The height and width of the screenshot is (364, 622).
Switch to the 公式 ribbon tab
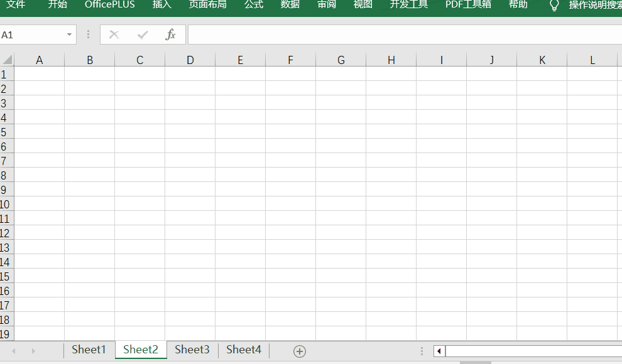click(x=254, y=5)
